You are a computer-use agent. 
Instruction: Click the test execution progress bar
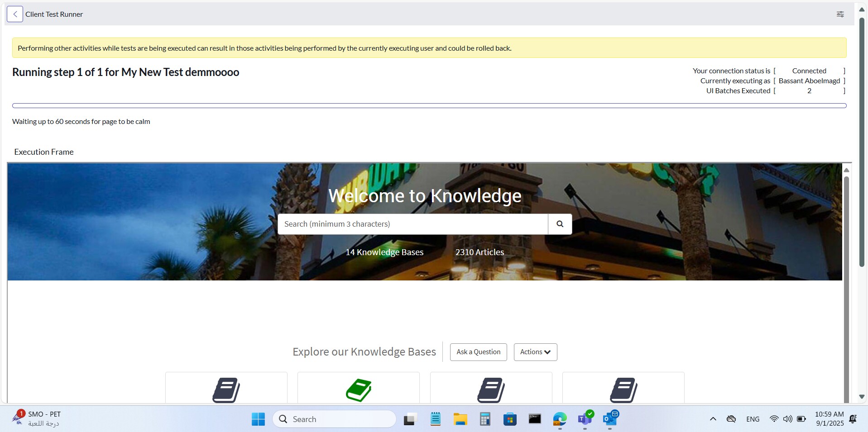tap(429, 105)
